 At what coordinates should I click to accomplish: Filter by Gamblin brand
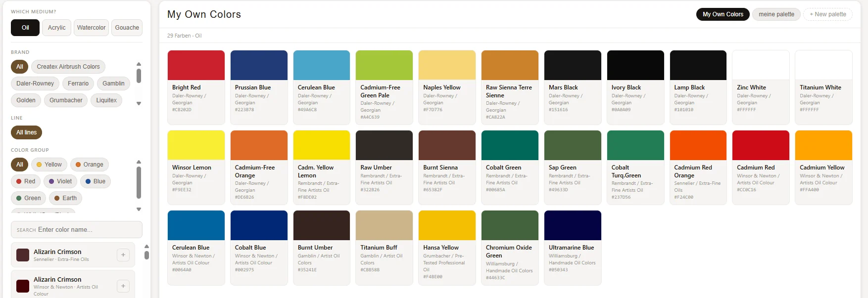pos(114,84)
